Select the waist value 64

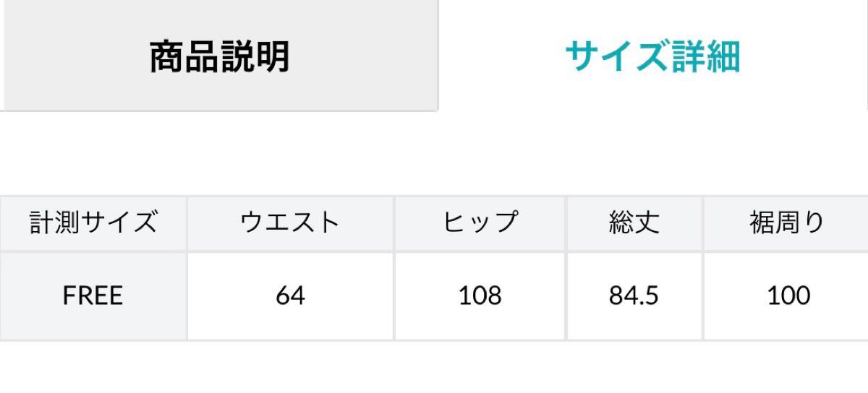click(290, 295)
